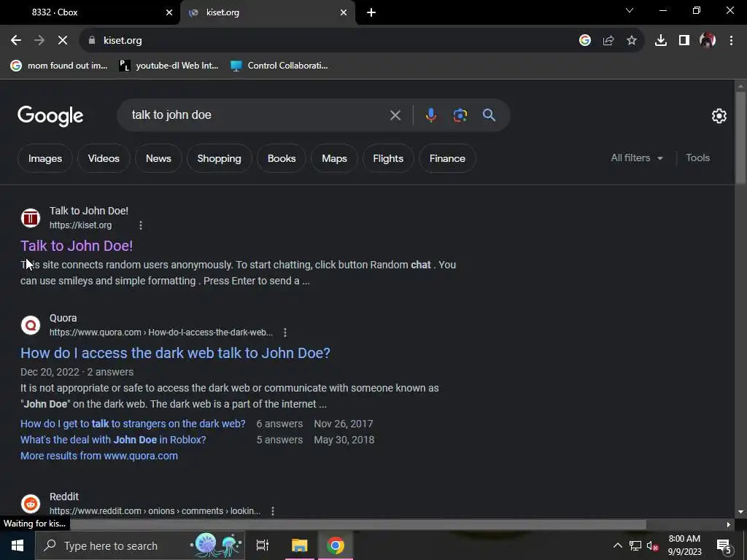
Task: Click the Chrome icon on the taskbar
Action: click(336, 545)
